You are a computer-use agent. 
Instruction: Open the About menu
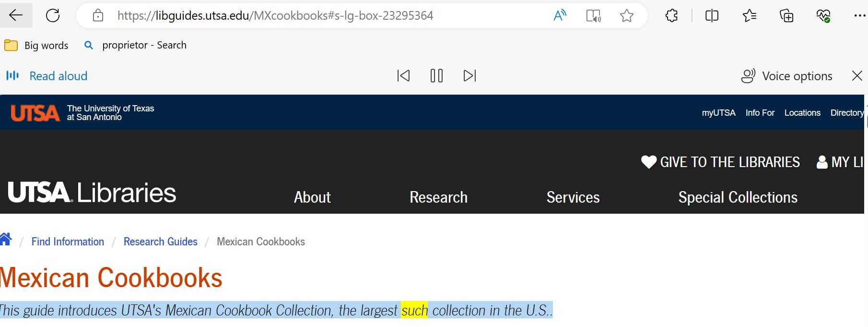coord(312,197)
